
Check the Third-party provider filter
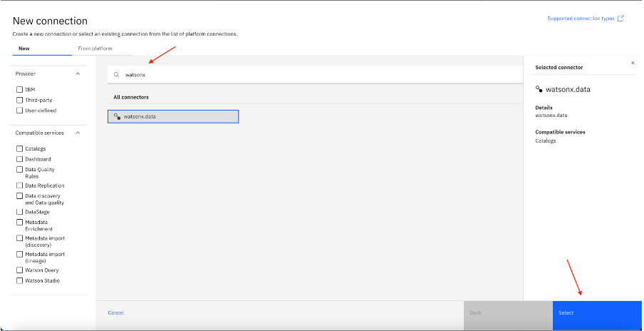[19, 101]
